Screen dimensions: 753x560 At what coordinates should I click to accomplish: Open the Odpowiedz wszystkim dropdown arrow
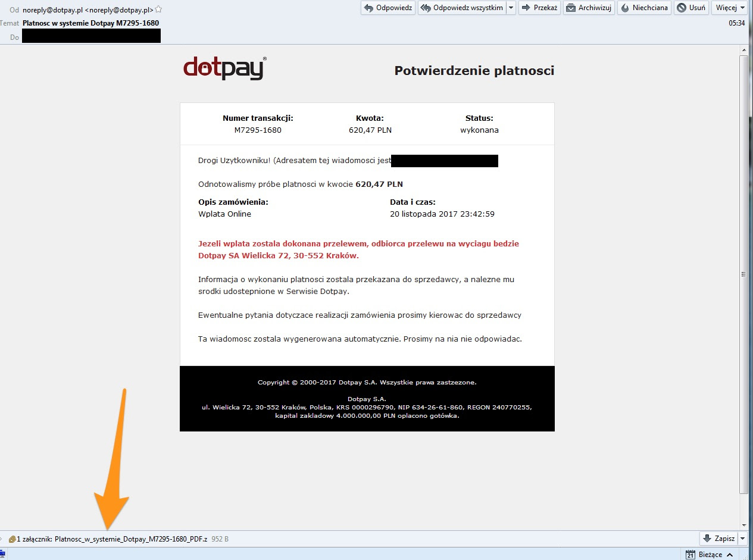click(511, 8)
